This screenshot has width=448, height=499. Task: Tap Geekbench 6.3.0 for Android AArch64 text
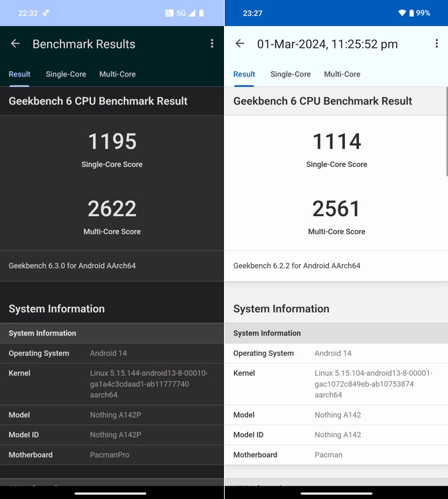pos(72,265)
